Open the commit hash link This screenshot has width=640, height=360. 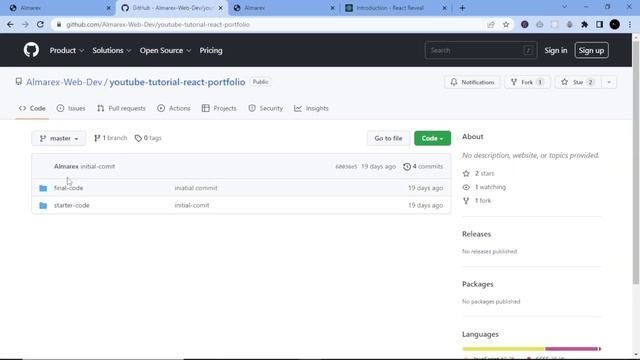coord(346,167)
